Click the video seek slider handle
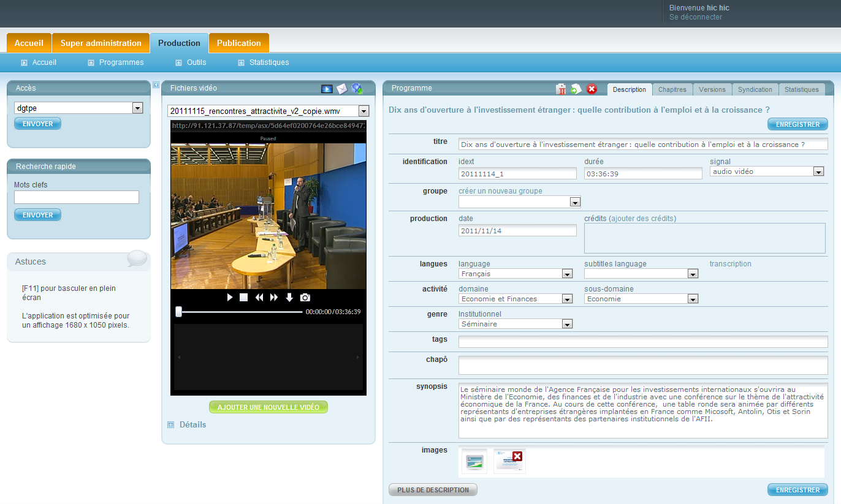Screen dimensions: 841x504 (x=179, y=312)
